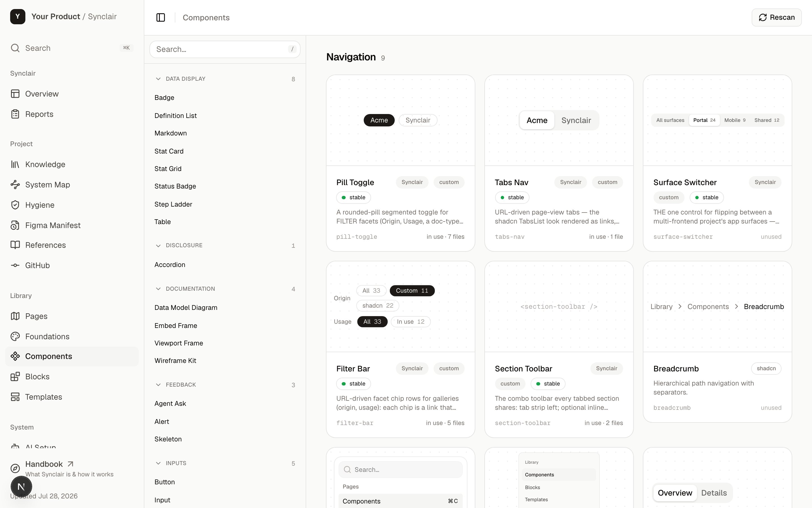Collapse the Documentation group

[225, 289]
